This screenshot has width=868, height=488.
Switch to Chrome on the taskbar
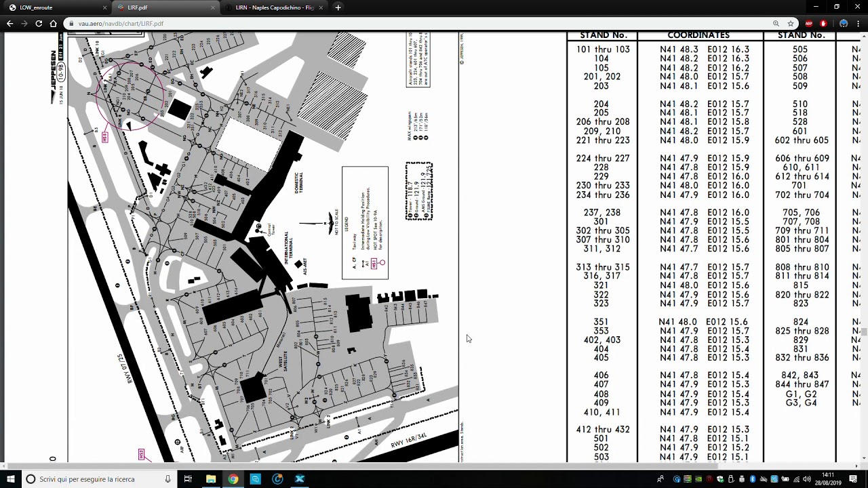233,479
